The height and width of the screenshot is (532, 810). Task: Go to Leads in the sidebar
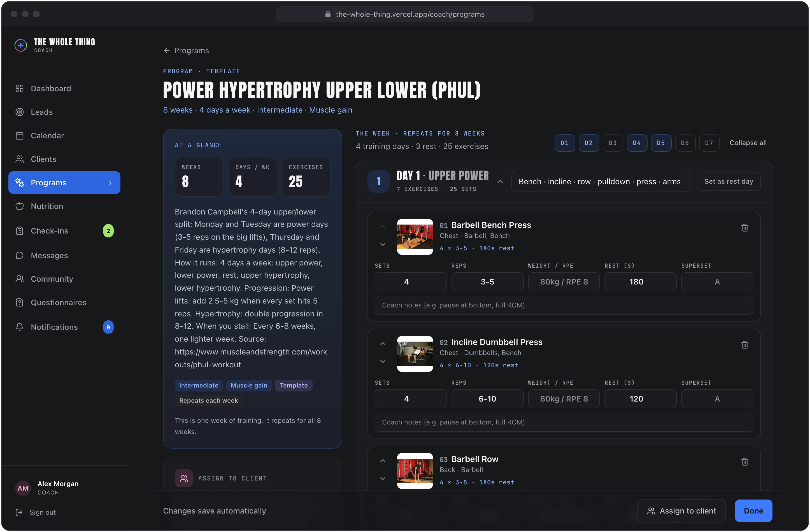click(64, 112)
